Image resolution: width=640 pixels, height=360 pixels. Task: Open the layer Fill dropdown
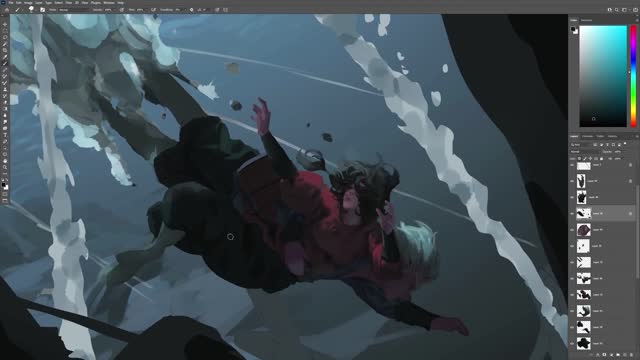point(618,158)
